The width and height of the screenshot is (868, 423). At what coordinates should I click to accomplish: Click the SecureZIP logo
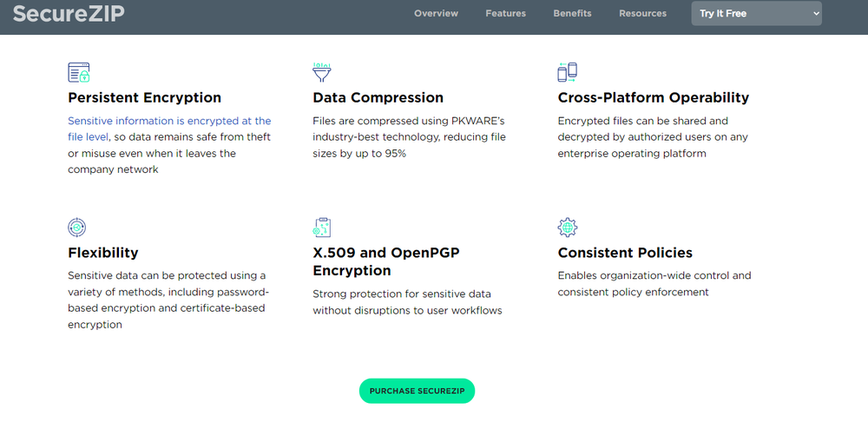(69, 13)
